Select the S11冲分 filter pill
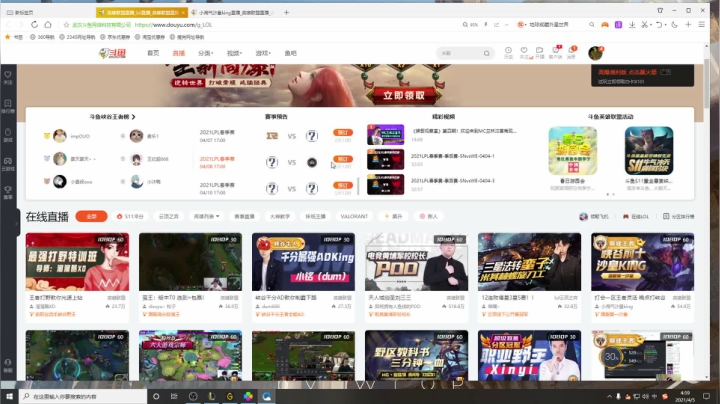Image resolution: width=720 pixels, height=404 pixels. (x=130, y=216)
